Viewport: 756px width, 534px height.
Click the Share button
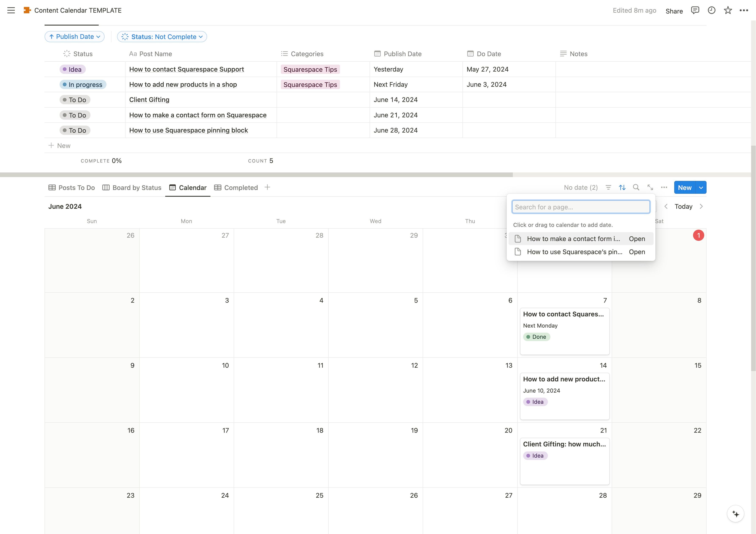click(674, 11)
